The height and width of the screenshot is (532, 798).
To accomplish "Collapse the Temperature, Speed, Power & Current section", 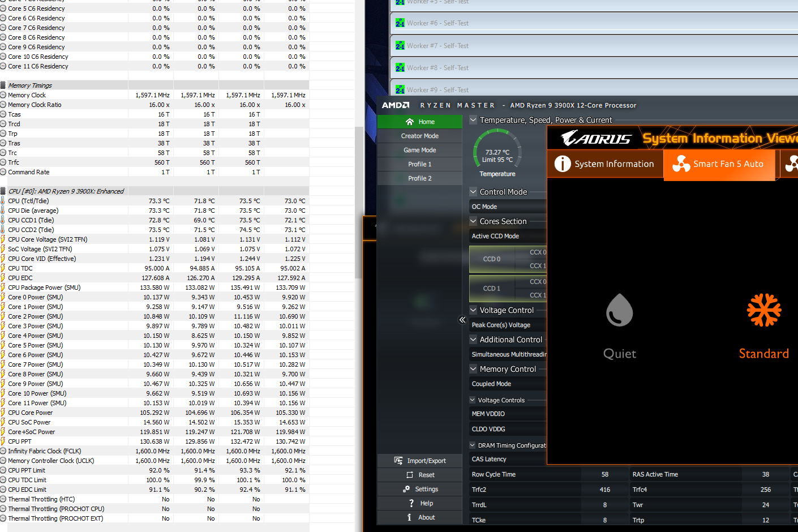I will (x=474, y=120).
